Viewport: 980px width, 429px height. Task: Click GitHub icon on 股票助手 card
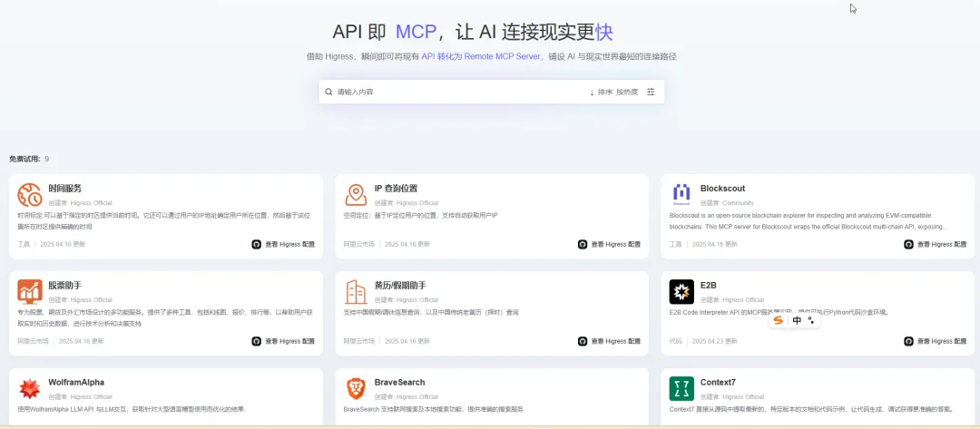pos(256,341)
